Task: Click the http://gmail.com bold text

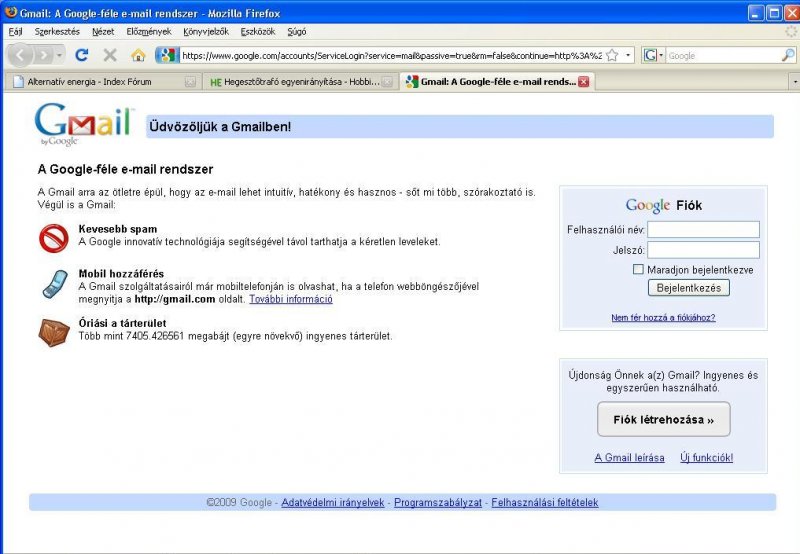Action: [x=174, y=299]
